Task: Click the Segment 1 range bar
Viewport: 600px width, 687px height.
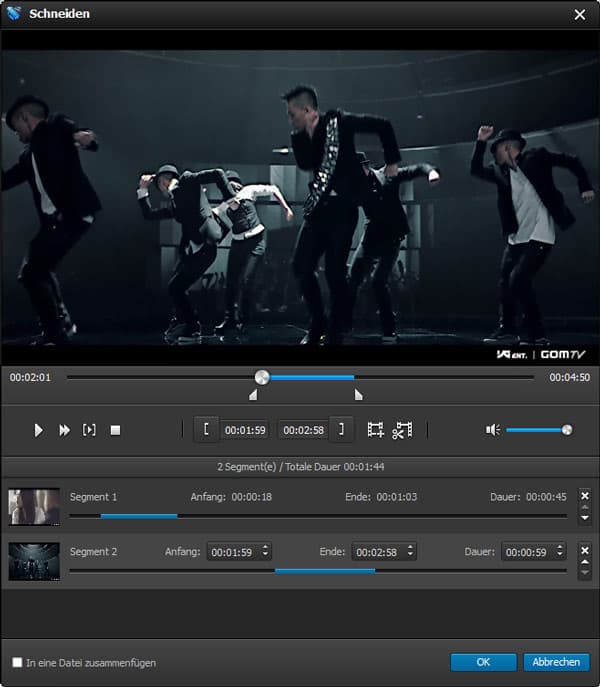Action: click(318, 516)
